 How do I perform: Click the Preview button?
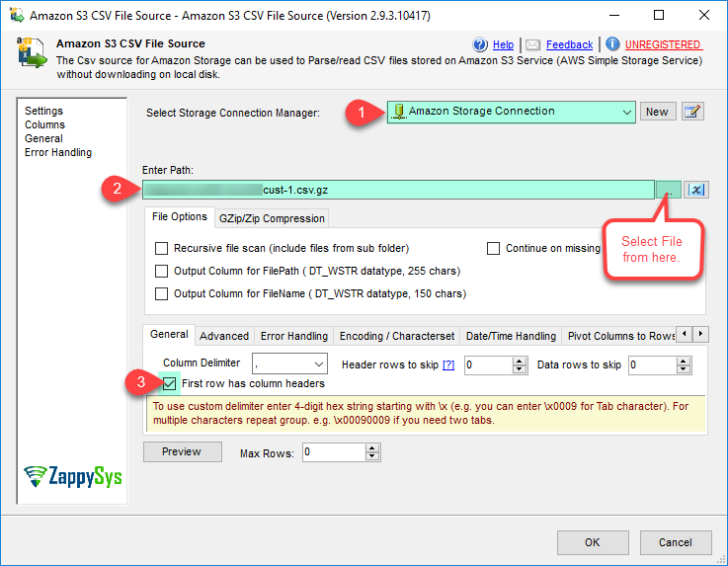(x=182, y=451)
